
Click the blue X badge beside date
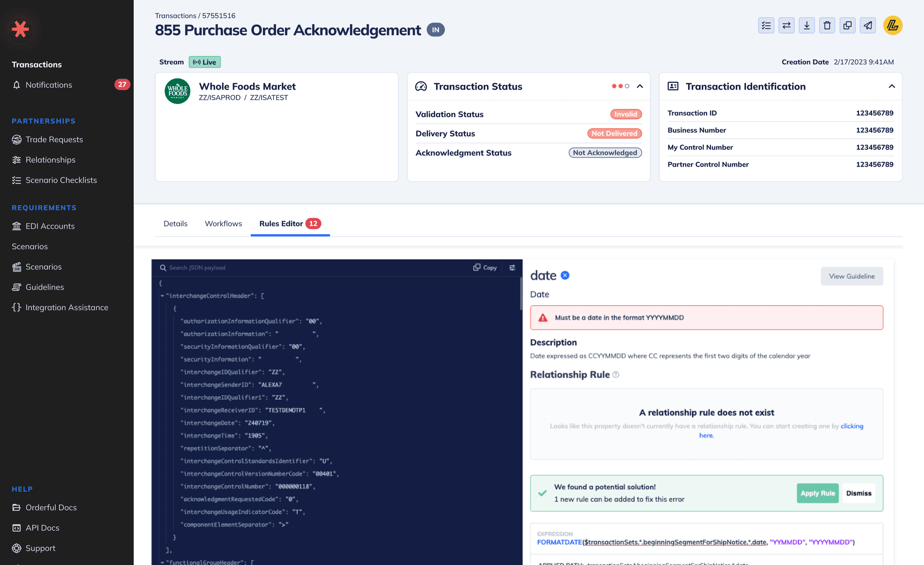(565, 275)
